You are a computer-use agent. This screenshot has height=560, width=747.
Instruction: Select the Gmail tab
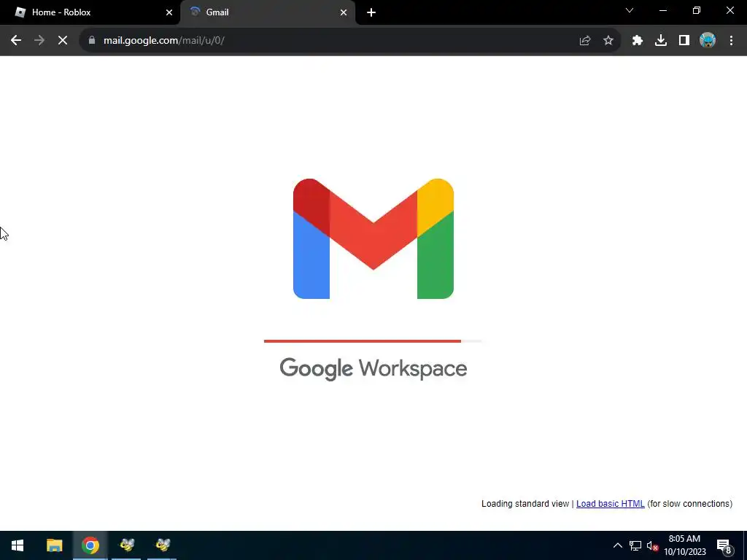coord(268,12)
